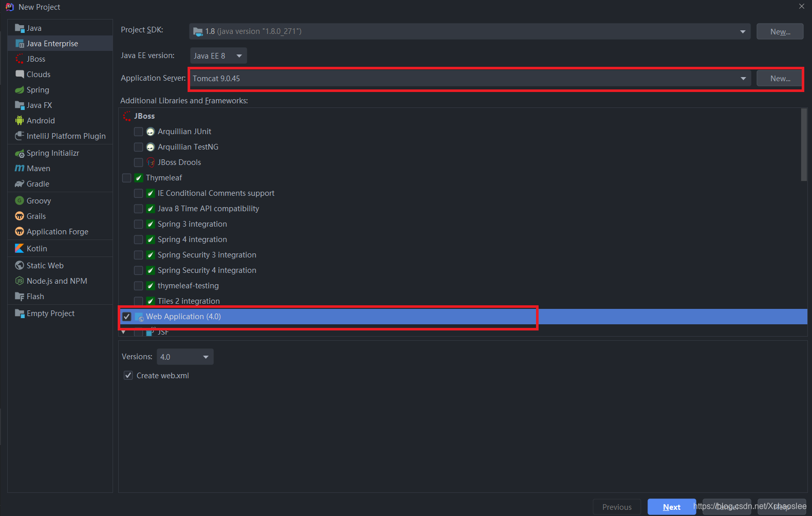Toggle the Thymeleaf checkbox
The height and width of the screenshot is (516, 812).
coord(126,178)
